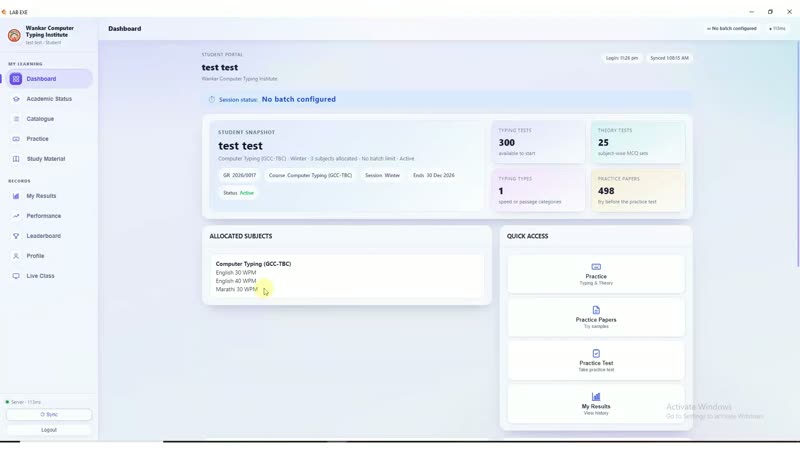
Task: Click the Practice Papers 498 card
Action: 638,190
